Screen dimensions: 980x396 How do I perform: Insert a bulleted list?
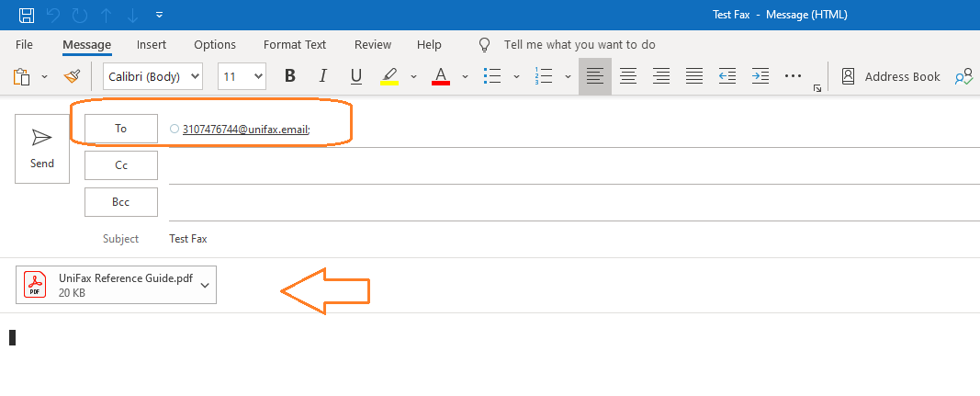coord(492,76)
